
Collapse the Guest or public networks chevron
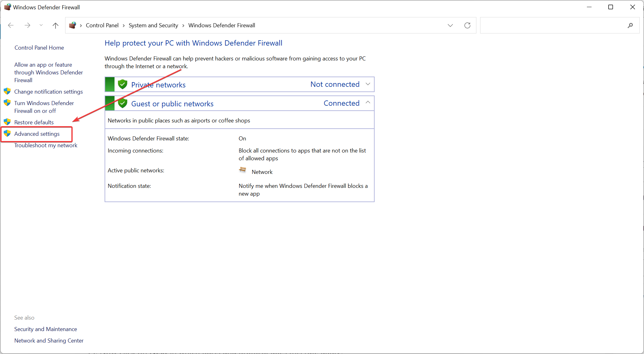pos(368,102)
